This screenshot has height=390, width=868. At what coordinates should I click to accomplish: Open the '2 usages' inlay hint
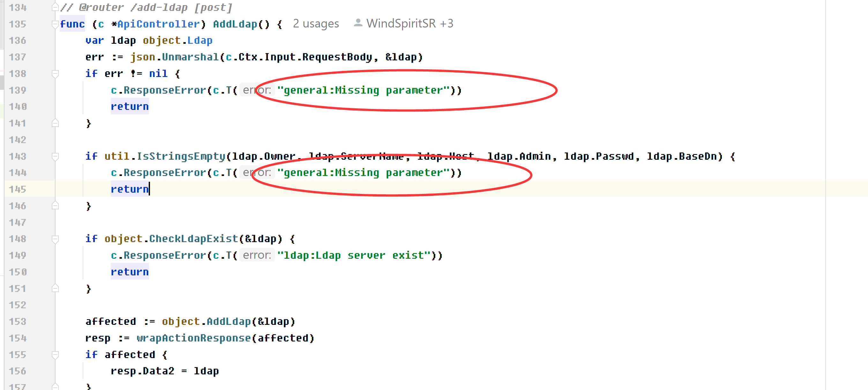point(316,24)
